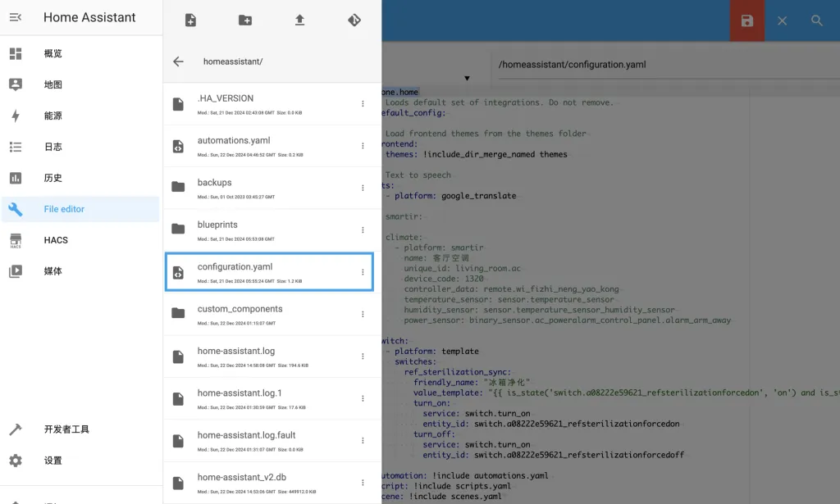The height and width of the screenshot is (504, 840).
Task: Close the open file with X icon
Action: click(x=782, y=20)
